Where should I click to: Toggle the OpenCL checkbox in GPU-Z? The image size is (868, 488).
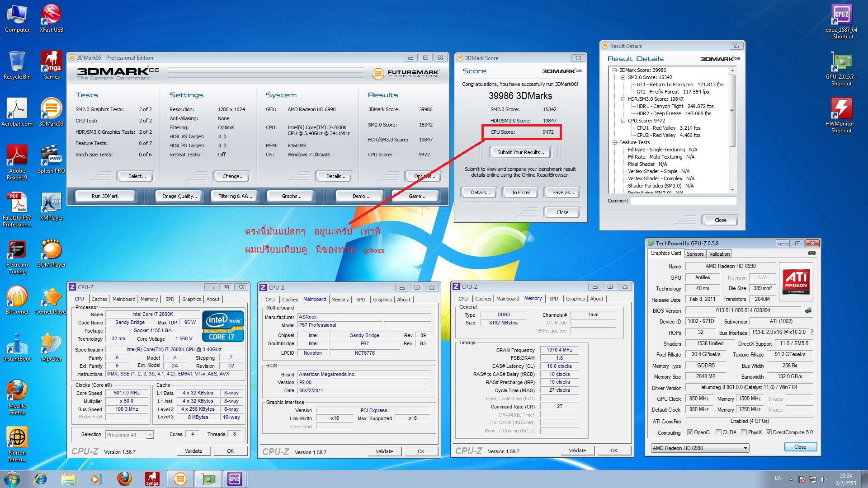click(x=690, y=432)
